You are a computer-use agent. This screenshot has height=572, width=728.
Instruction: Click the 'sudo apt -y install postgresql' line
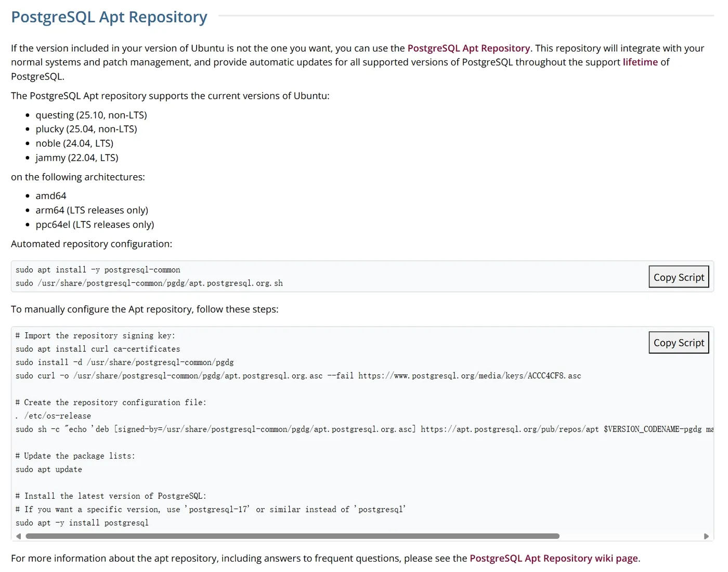(x=82, y=523)
